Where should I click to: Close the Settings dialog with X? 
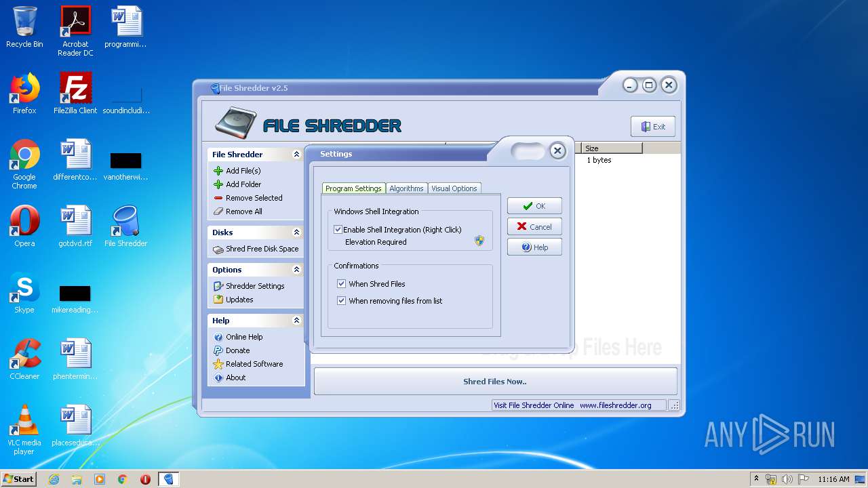tap(557, 150)
